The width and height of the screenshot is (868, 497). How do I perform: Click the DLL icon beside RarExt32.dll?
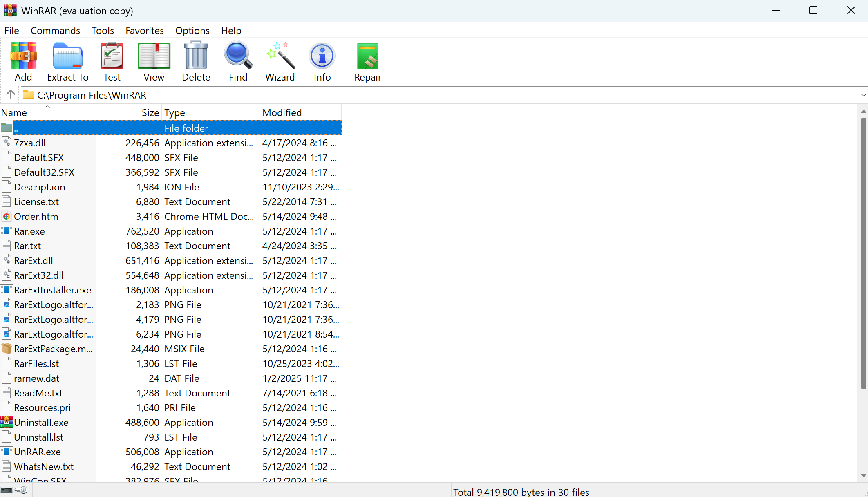7,275
